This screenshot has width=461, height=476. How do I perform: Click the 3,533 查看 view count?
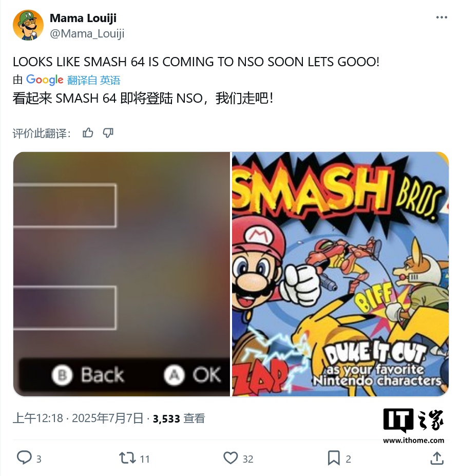[179, 418]
